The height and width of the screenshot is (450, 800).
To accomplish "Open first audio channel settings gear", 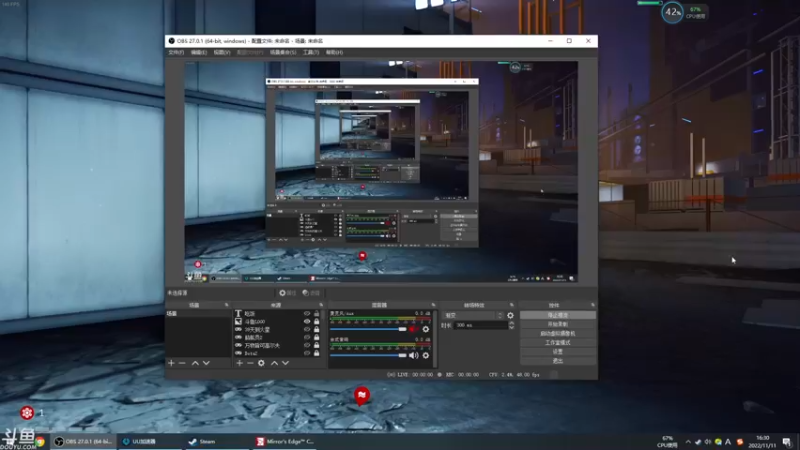I will (x=426, y=329).
